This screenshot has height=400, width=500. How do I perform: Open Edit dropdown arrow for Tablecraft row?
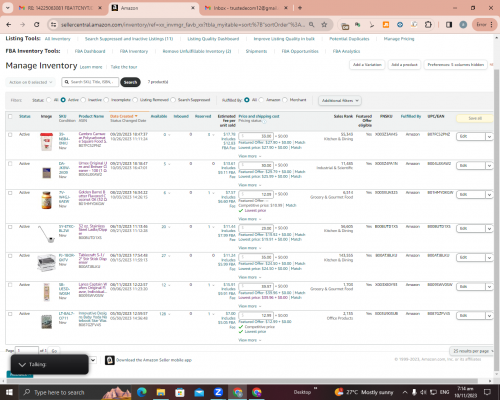coord(489,258)
